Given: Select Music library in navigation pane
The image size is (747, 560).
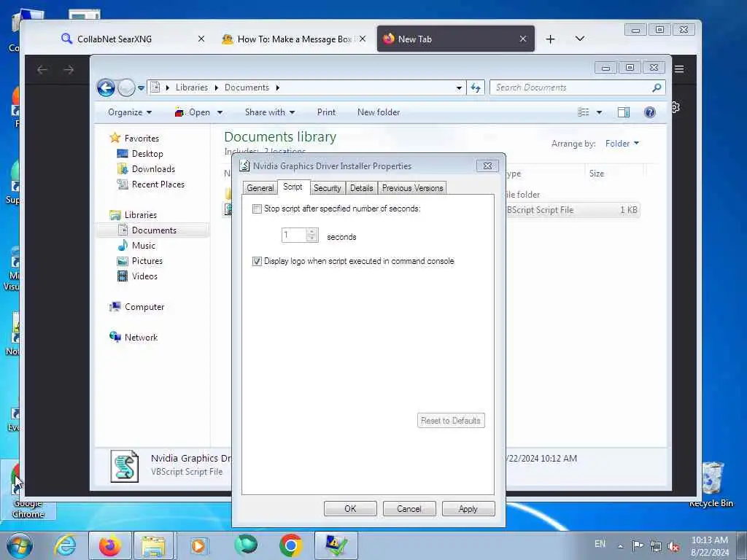Looking at the screenshot, I should pos(144,246).
